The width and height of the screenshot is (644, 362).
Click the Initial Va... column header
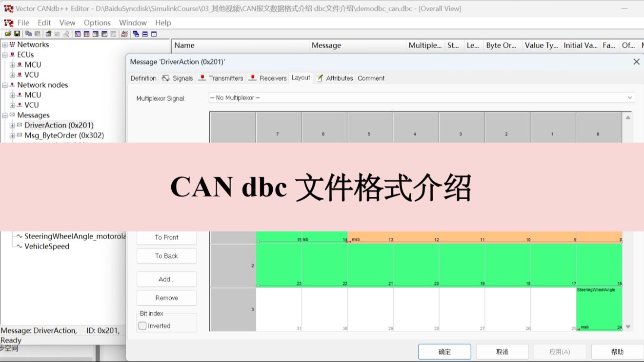[x=580, y=45]
